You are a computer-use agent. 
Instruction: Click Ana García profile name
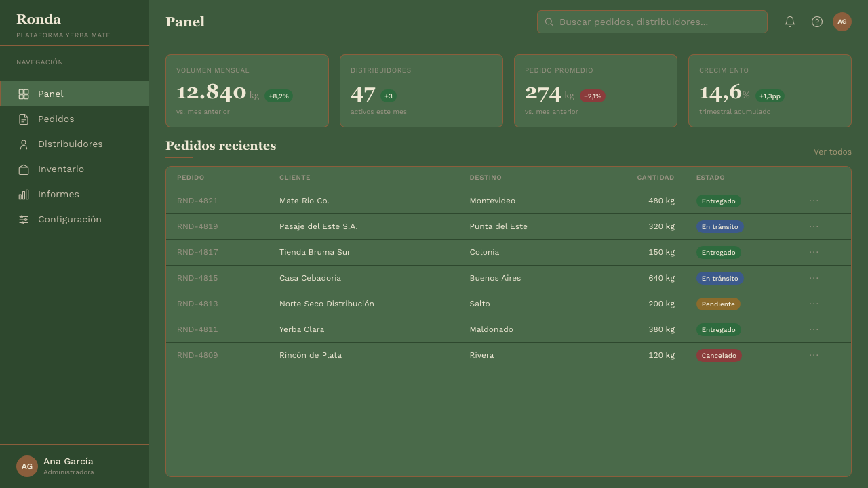68,461
